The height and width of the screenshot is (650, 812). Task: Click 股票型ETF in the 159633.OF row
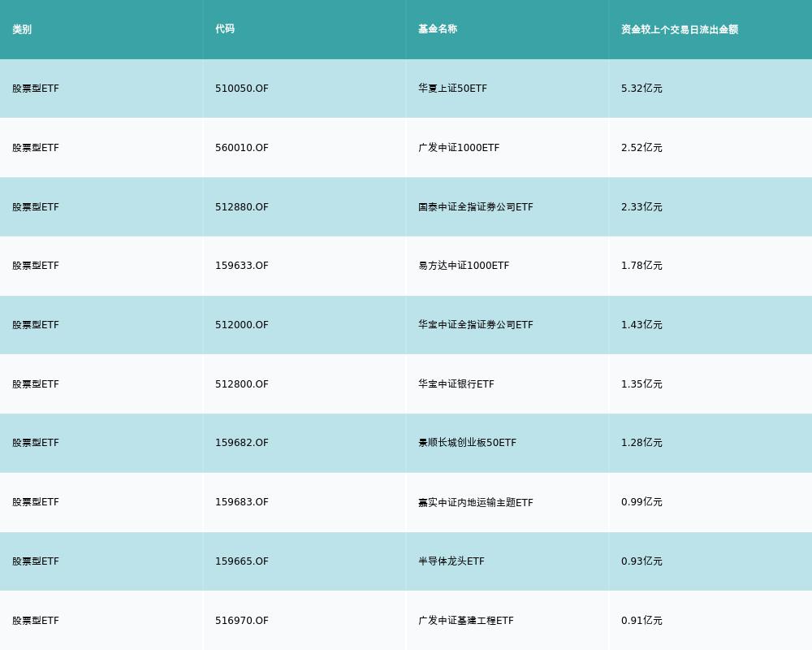pos(36,266)
